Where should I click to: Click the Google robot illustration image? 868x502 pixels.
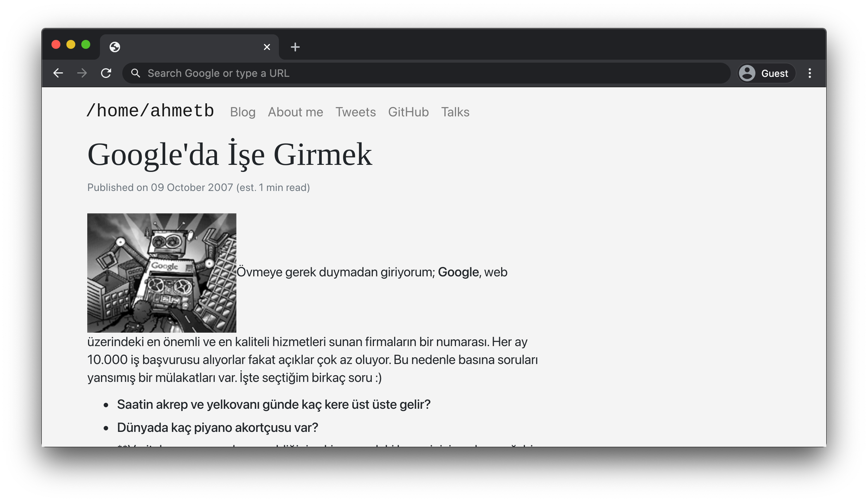[161, 273]
